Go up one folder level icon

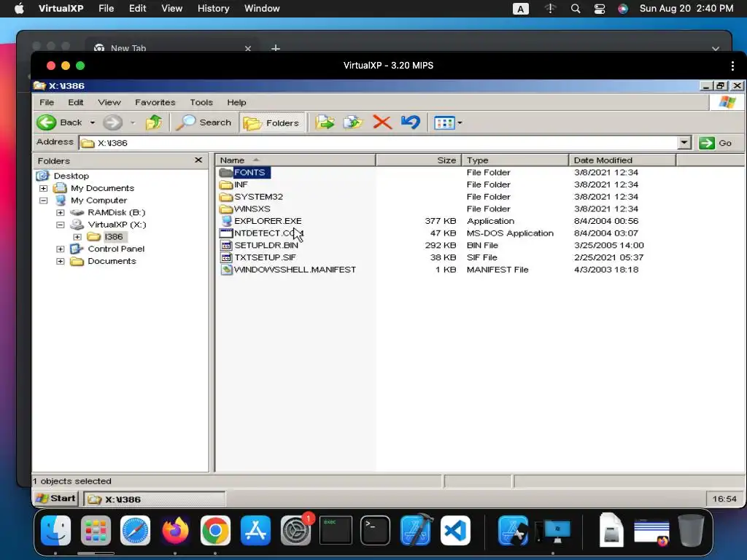[153, 122]
